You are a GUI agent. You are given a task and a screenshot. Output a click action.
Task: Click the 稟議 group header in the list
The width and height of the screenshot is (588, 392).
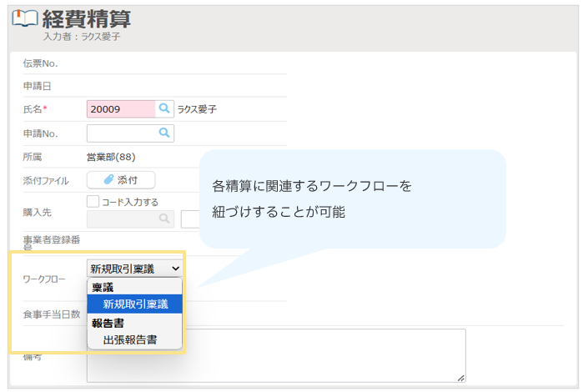tap(103, 287)
